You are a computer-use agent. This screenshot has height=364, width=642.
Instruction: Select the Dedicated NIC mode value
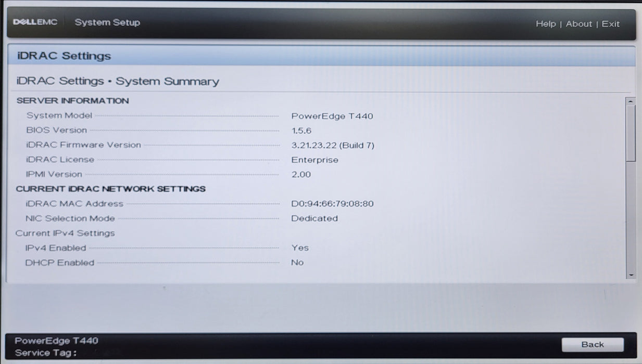[x=314, y=218]
